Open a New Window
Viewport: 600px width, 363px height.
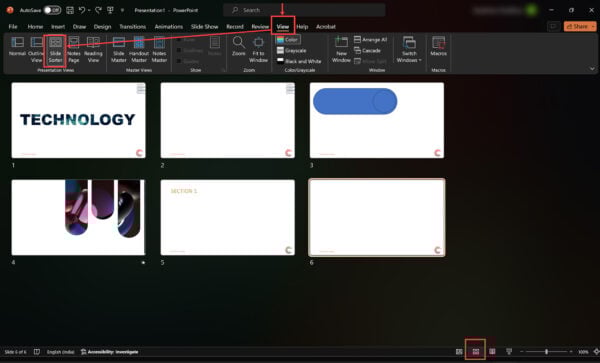341,49
